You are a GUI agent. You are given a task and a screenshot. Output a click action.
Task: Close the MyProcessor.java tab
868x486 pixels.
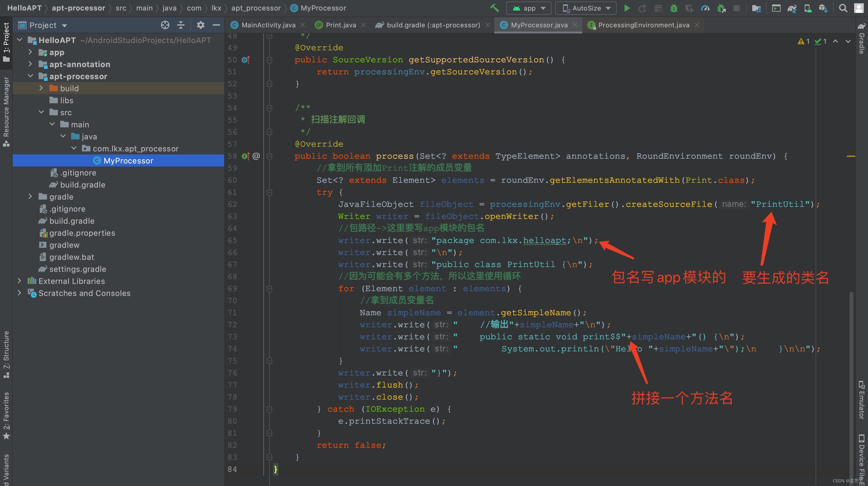575,25
